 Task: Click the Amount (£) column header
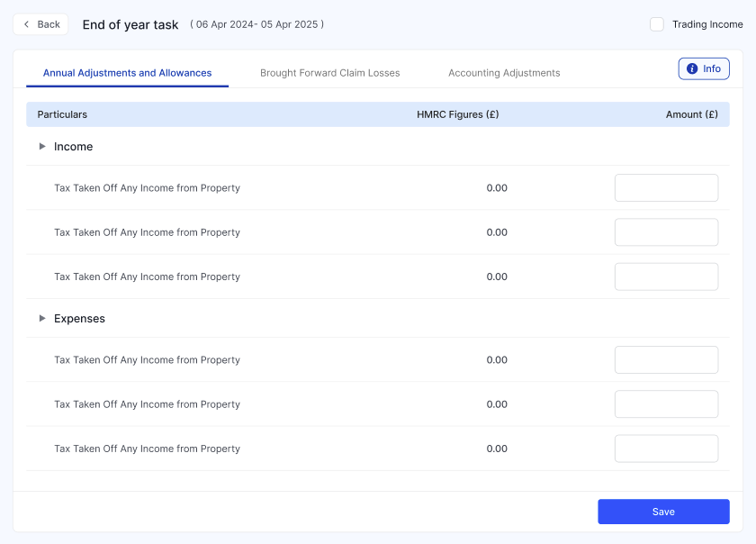tap(691, 114)
